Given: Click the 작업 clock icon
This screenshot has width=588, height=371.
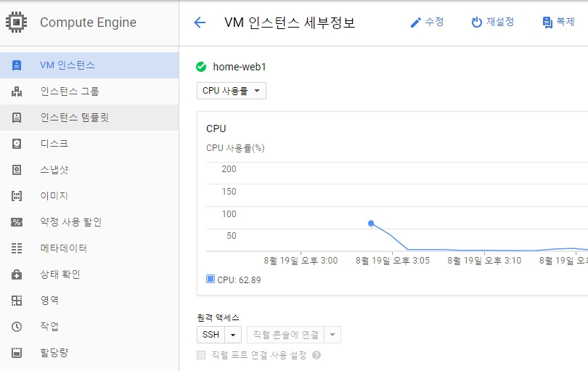Looking at the screenshot, I should point(17,327).
